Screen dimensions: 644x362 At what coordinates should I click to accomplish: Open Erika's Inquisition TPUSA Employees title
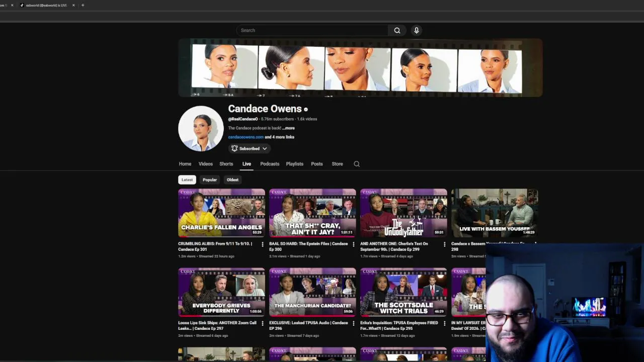pyautogui.click(x=399, y=326)
